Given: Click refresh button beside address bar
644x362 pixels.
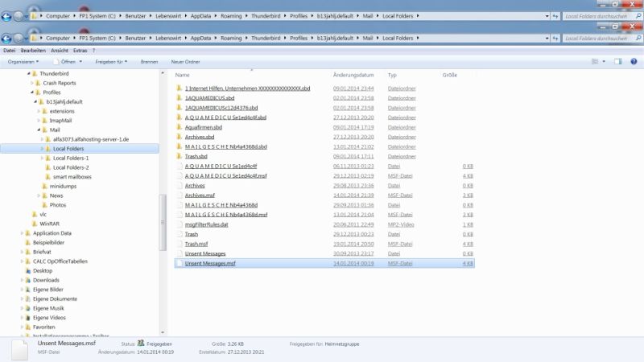Looking at the screenshot, I should click(x=555, y=38).
